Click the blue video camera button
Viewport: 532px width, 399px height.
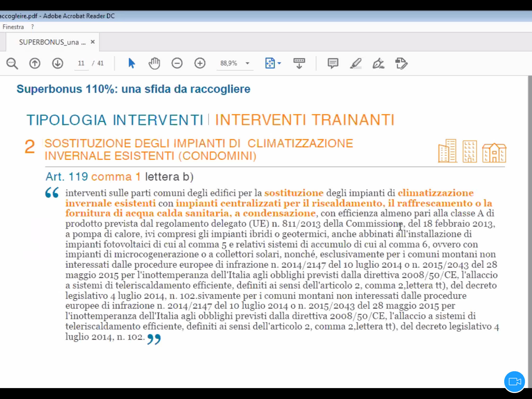514,381
